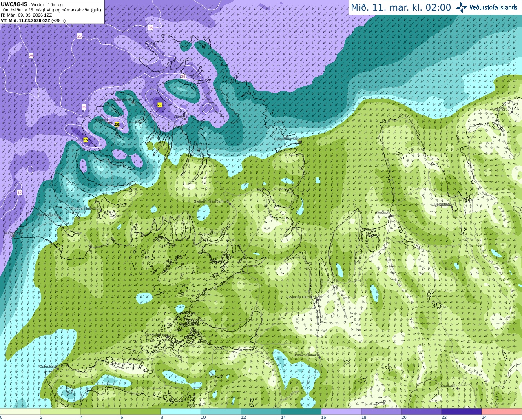Image resolution: width=522 pixels, height=420 pixels.
Task: Select the 16–18 m/s lavender legend swatch
Action: [x=341, y=411]
